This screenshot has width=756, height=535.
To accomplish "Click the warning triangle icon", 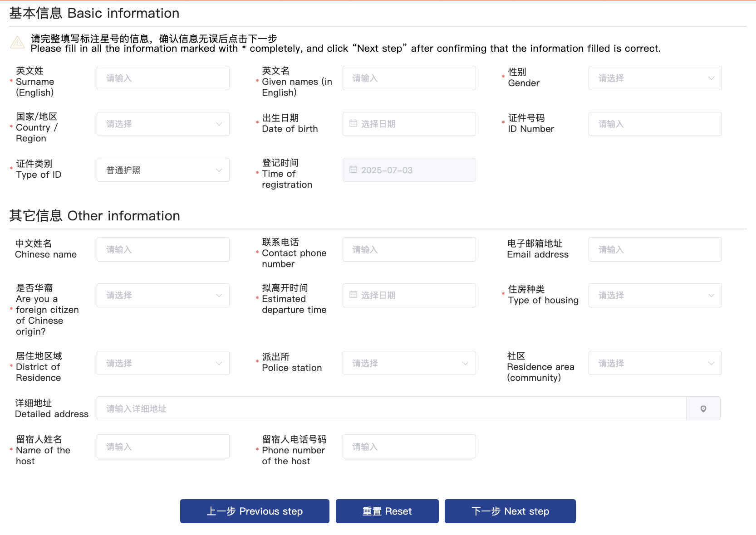I will [17, 43].
